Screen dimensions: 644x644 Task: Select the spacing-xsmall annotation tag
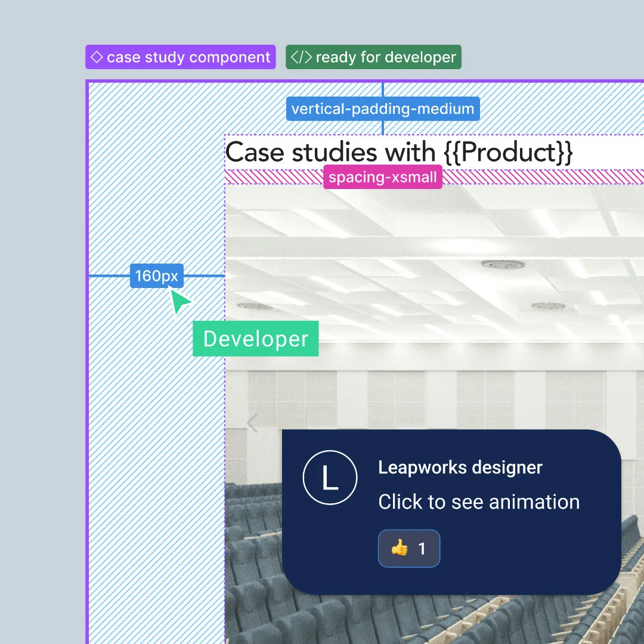click(x=383, y=177)
